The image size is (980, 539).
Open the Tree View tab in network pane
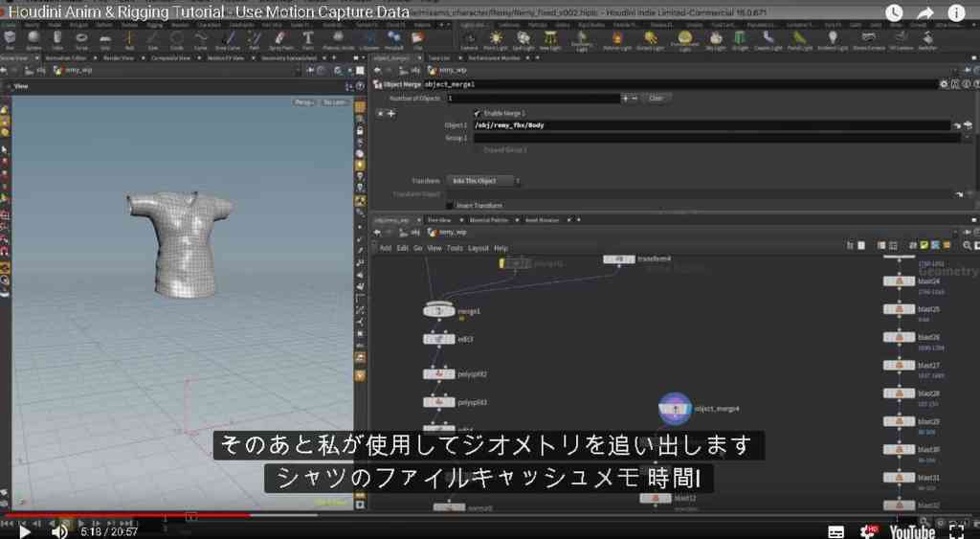(439, 220)
